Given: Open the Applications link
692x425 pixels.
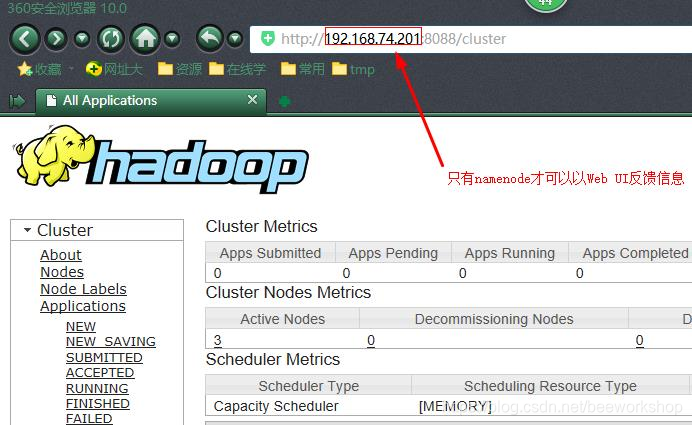Looking at the screenshot, I should pos(83,306).
